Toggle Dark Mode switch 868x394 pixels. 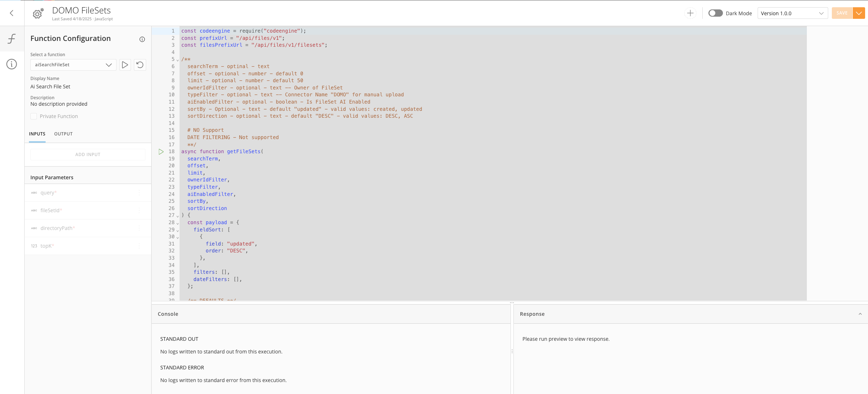coord(715,13)
